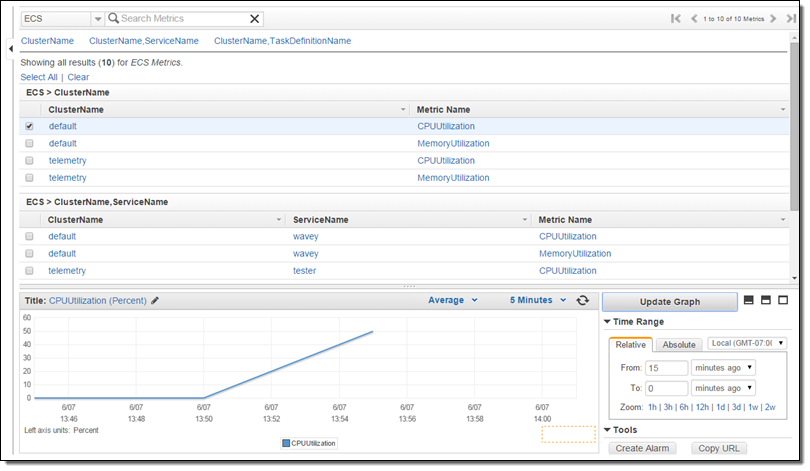The height and width of the screenshot is (471, 810).
Task: Go to previous page of metrics
Action: point(693,19)
